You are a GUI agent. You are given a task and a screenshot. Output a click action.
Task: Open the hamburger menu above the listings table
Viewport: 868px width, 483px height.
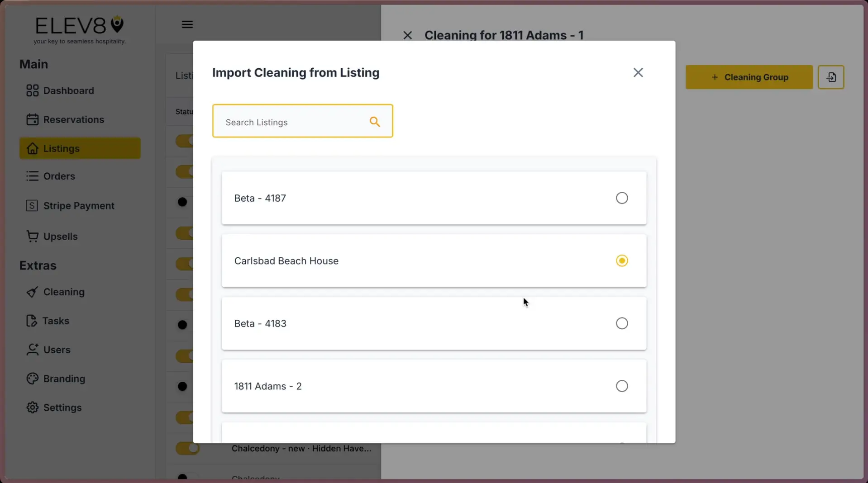[187, 24]
